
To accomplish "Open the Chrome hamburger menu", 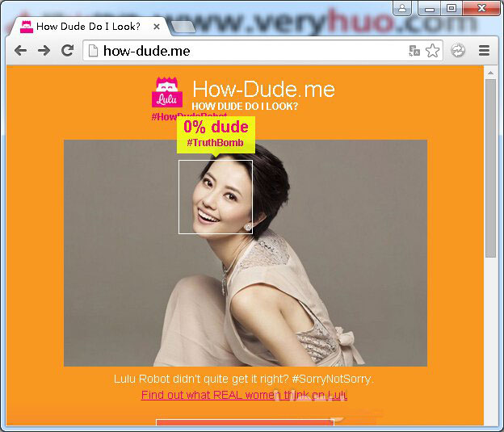I will pos(484,50).
